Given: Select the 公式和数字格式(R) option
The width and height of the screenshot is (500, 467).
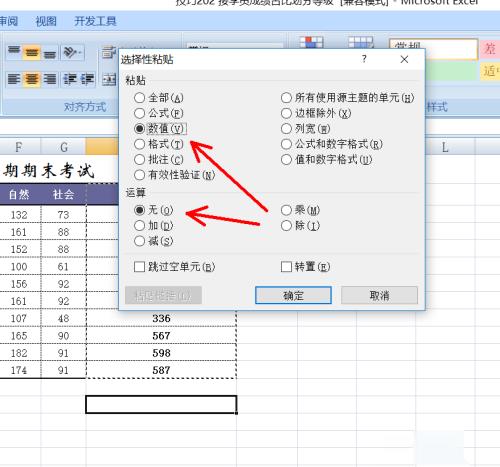Looking at the screenshot, I should tap(332, 144).
